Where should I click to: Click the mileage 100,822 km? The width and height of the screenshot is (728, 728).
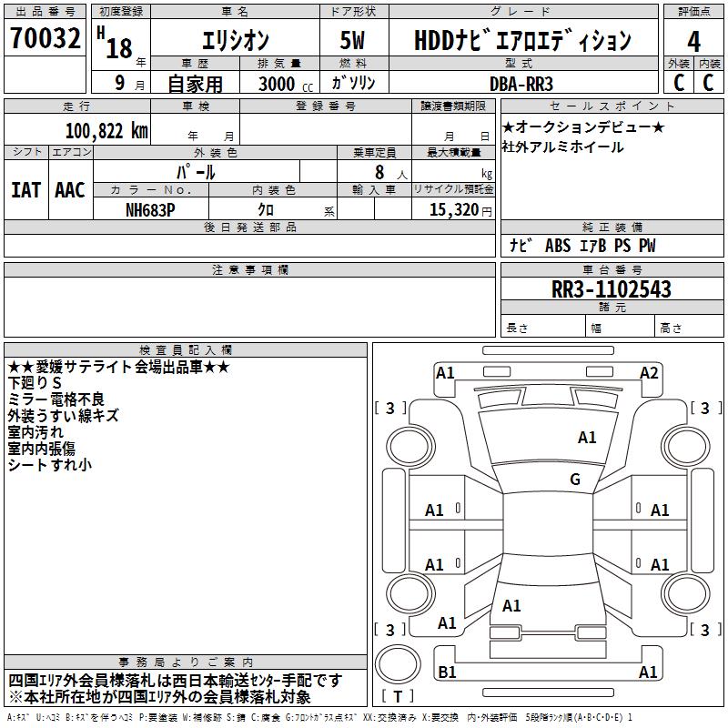(x=106, y=131)
